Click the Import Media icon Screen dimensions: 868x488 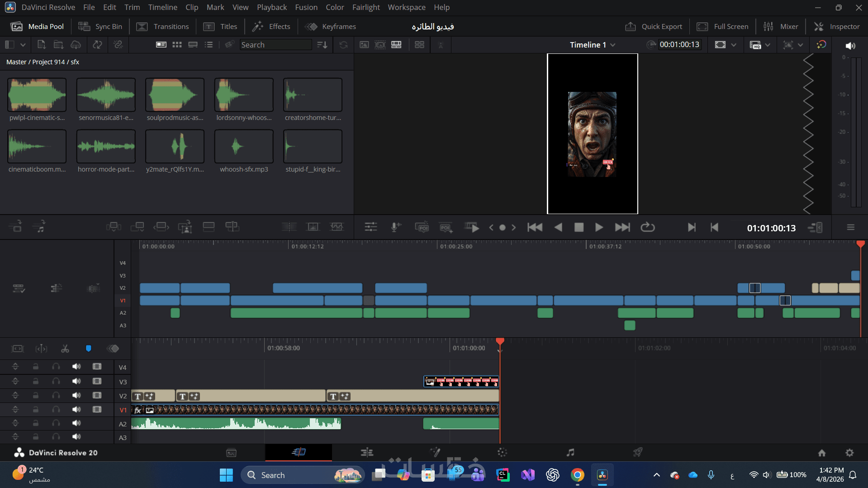click(x=41, y=44)
